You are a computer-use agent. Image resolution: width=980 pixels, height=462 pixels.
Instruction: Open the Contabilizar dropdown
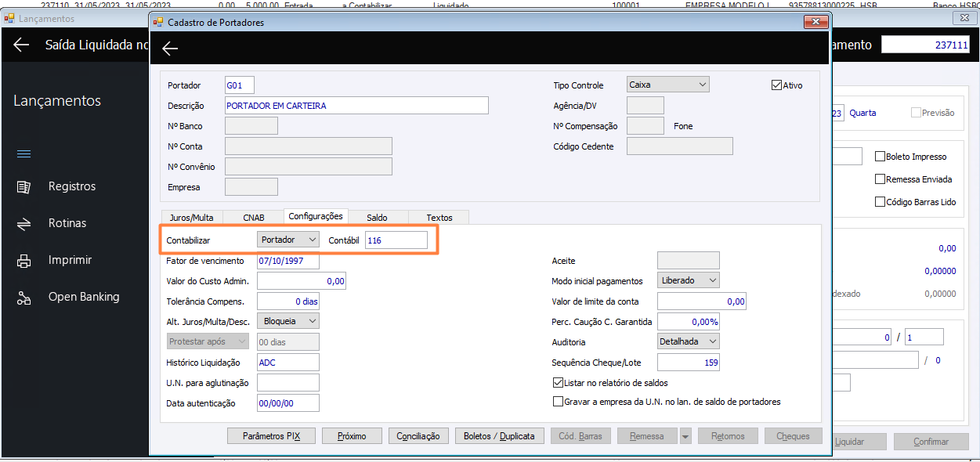click(x=288, y=240)
